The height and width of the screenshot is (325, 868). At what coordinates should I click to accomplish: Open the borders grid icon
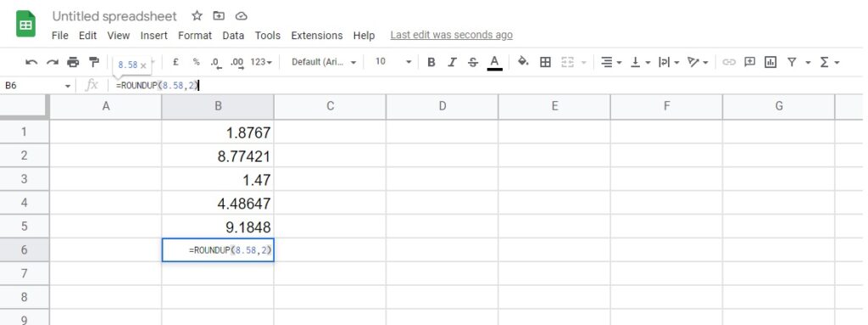click(545, 62)
